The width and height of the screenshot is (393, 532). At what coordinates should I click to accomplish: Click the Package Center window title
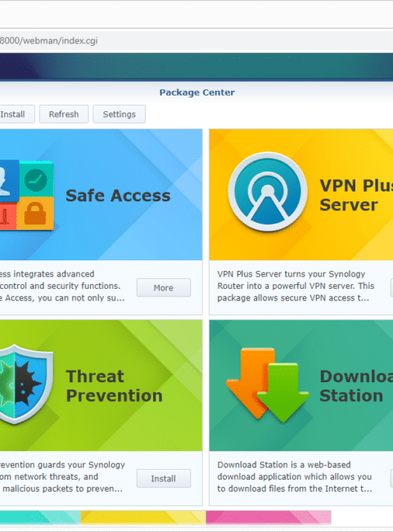196,92
